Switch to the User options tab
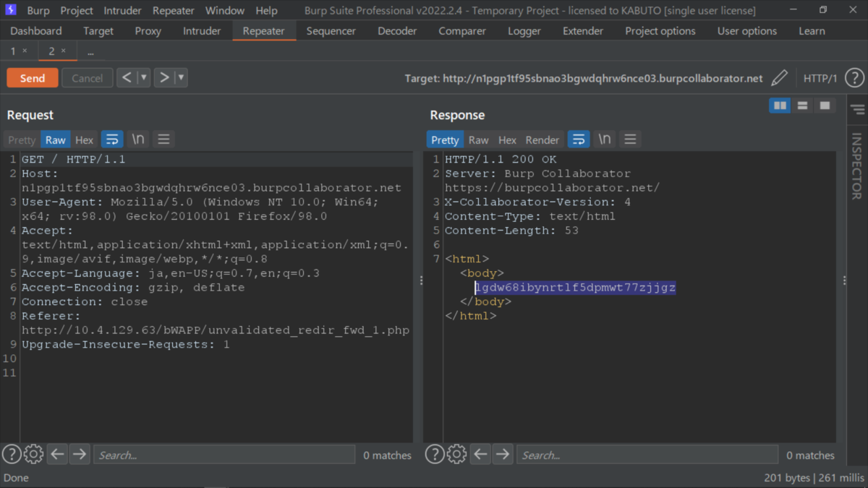 click(x=747, y=31)
